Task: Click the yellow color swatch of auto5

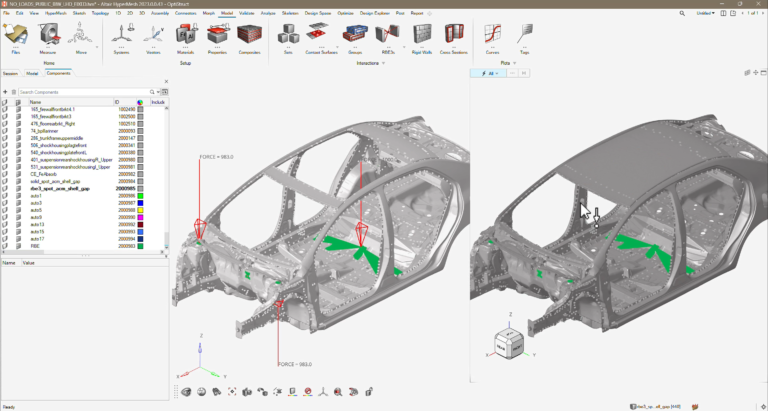Action: coord(140,210)
